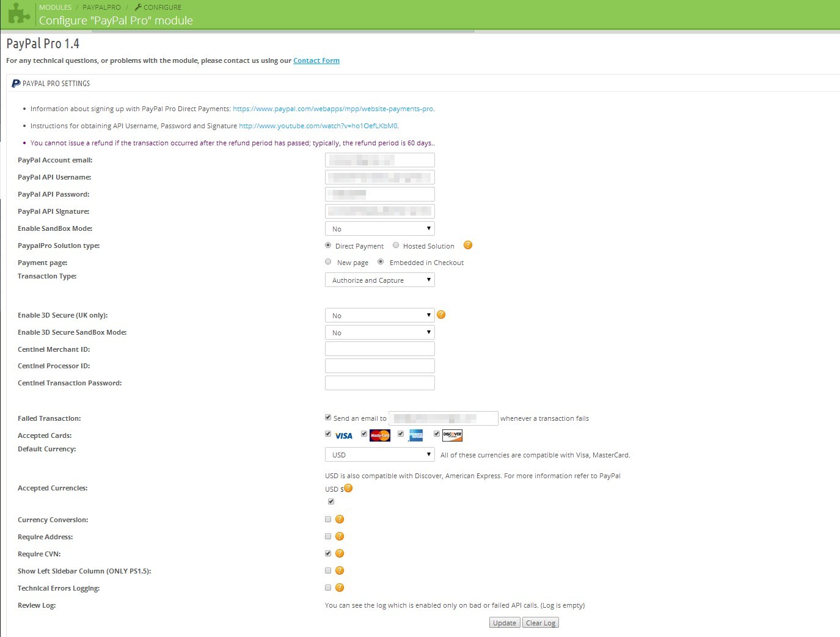This screenshot has height=637, width=840.
Task: Click the 'Review Log:' label
Action: [x=37, y=605]
